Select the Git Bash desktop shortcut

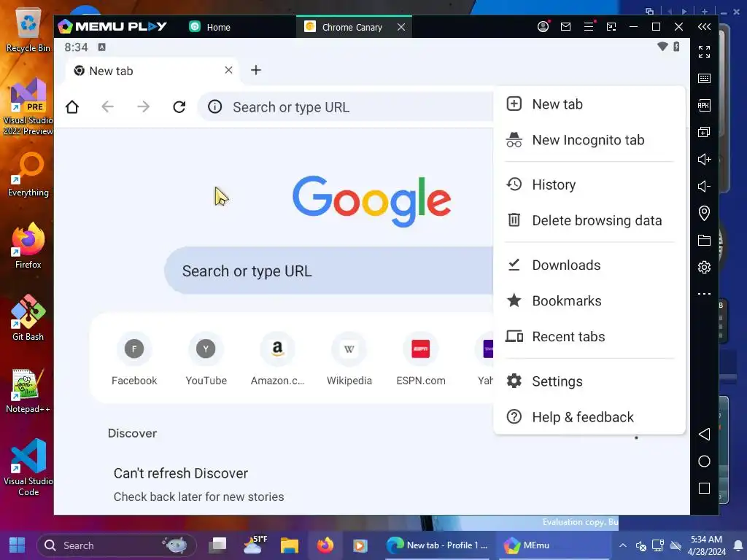click(28, 318)
